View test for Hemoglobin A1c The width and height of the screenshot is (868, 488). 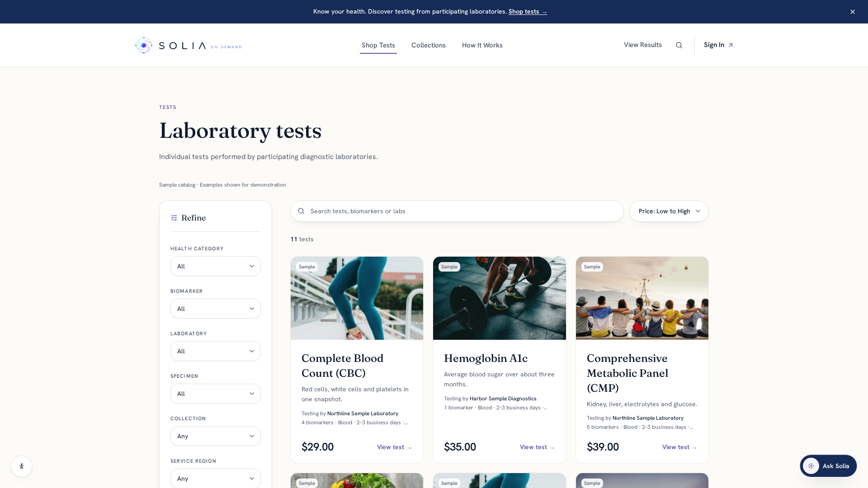coord(537,447)
